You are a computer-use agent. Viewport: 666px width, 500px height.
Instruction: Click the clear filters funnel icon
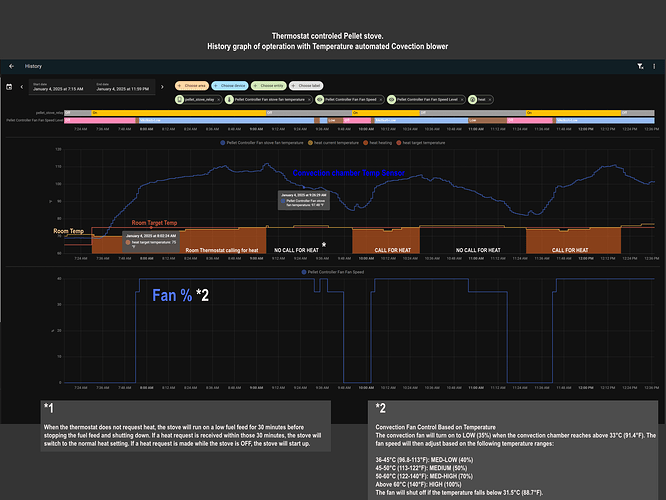coord(640,66)
